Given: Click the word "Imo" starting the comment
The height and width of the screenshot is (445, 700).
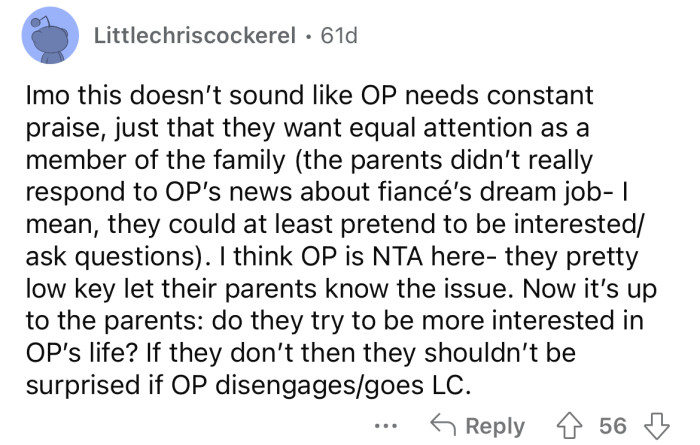Looking at the screenshot, I should coord(48,96).
